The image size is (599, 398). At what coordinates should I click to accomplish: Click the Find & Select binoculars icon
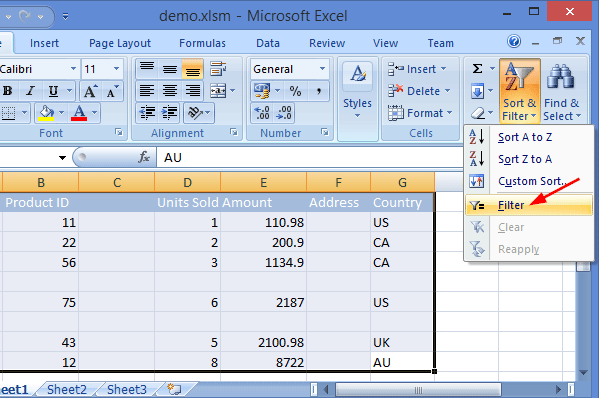[561, 76]
